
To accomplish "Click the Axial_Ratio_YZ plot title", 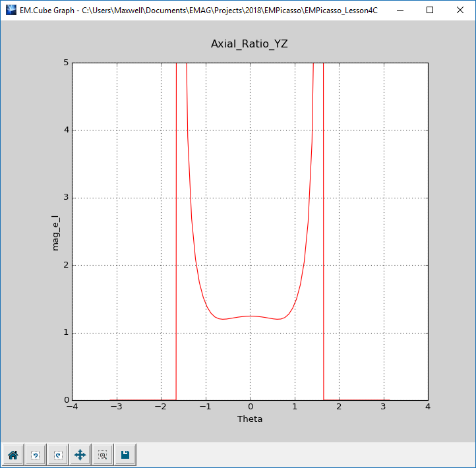I will click(249, 44).
